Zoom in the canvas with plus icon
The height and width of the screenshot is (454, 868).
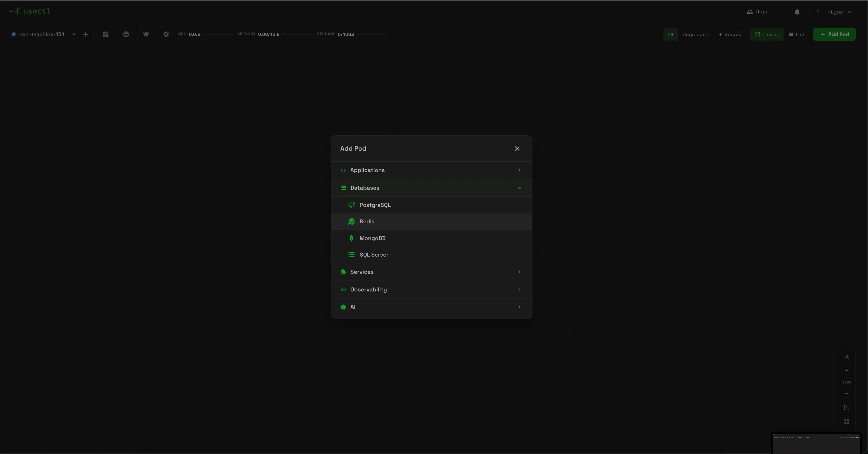[846, 370]
